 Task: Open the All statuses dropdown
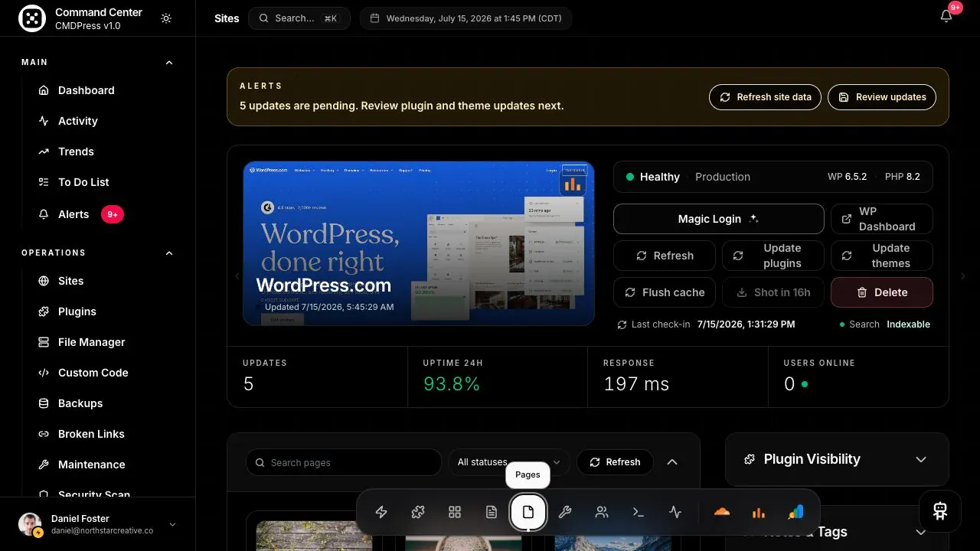(x=509, y=463)
